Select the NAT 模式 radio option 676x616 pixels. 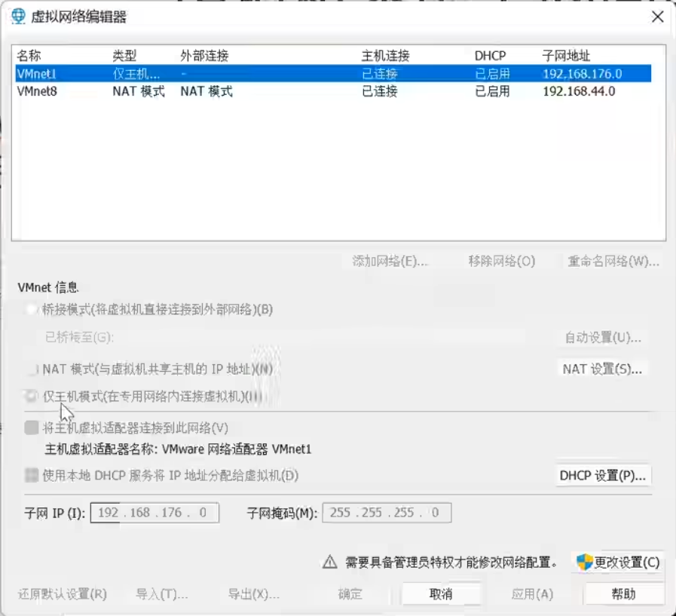click(x=32, y=369)
